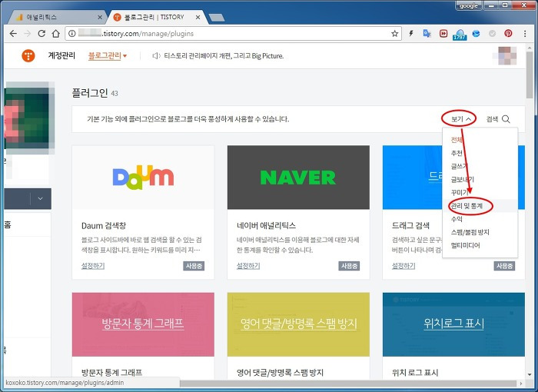Click the 위치 로그 표시 title text
This screenshot has width=538, height=392.
[415, 373]
